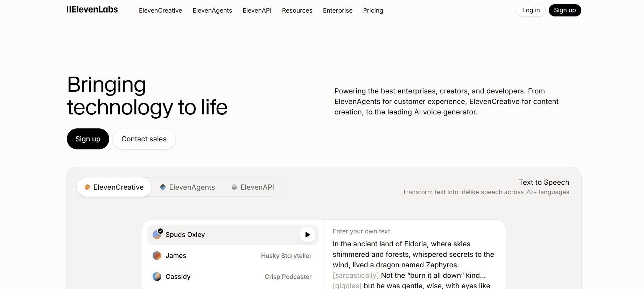Viewport: 644px width, 289px height.
Task: Click the Contact sales button
Action: [144, 139]
